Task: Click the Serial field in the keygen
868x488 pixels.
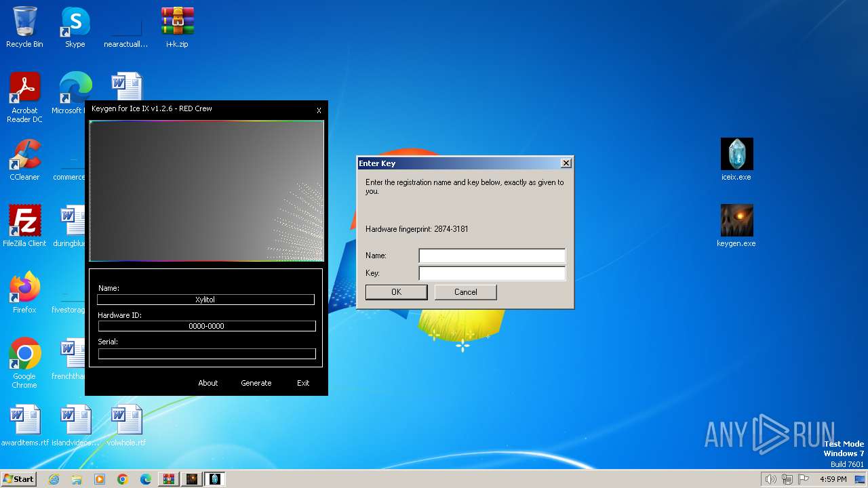Action: (x=207, y=354)
